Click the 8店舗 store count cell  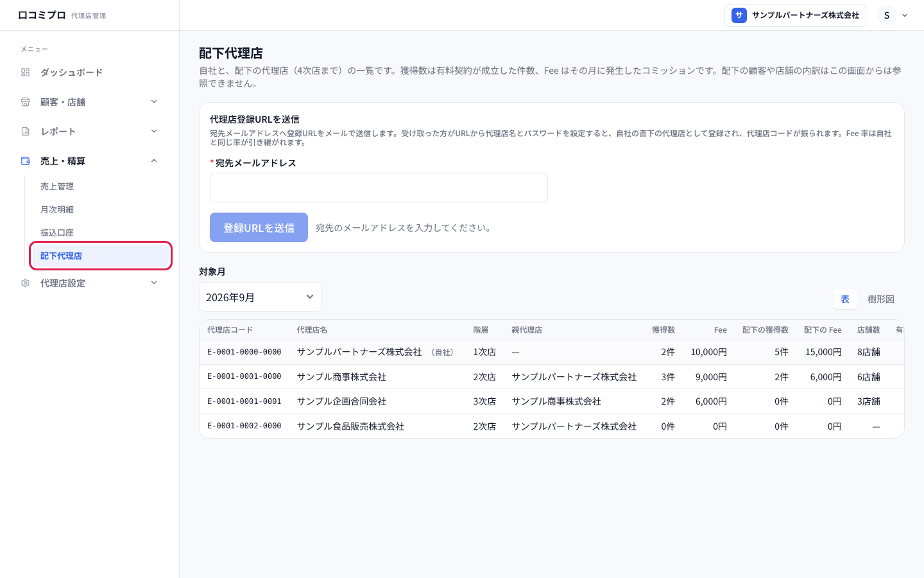tap(869, 352)
